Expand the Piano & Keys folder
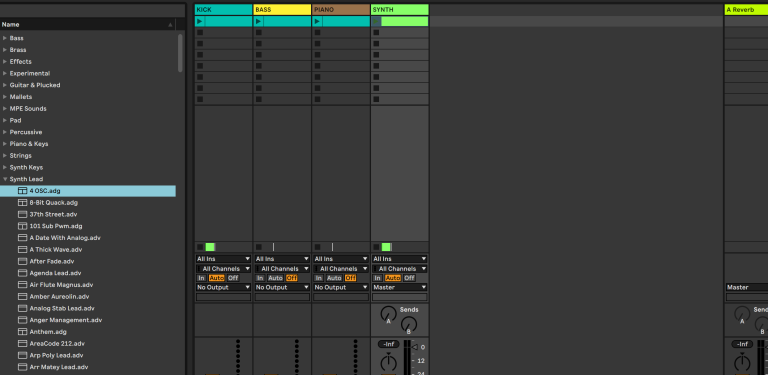Screen dimensions: 768x375 (5, 144)
